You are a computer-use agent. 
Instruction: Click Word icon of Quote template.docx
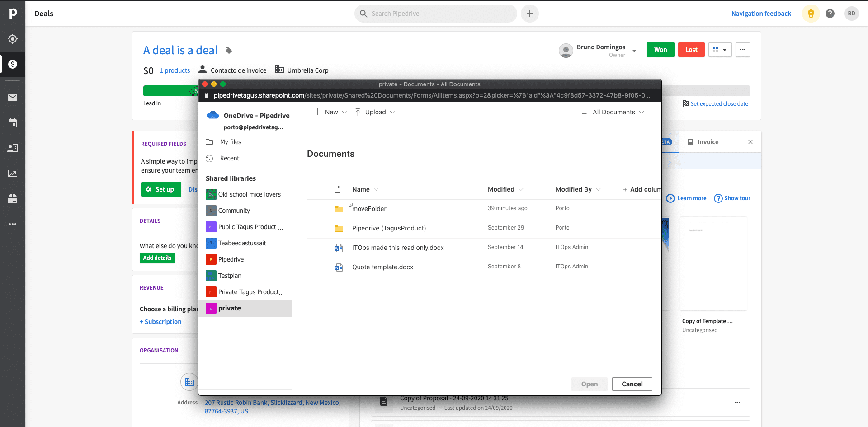tap(338, 267)
